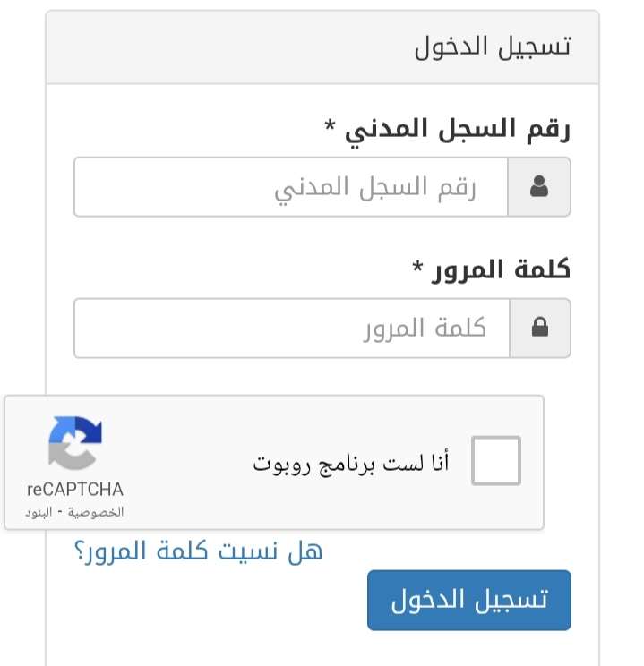
Task: Click the bold 'رقم السجل المدني' field label
Action: [x=458, y=129]
